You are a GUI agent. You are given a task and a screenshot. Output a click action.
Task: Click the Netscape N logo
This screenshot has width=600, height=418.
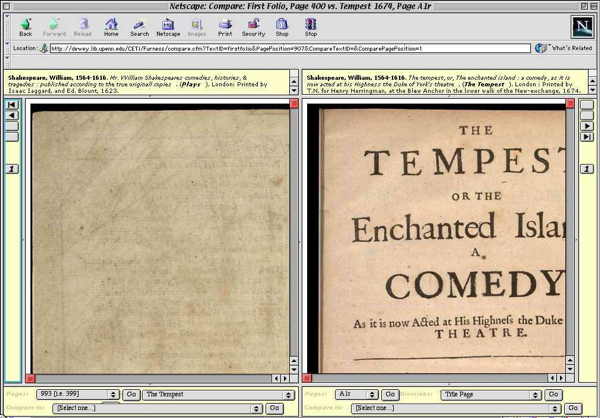click(x=582, y=26)
